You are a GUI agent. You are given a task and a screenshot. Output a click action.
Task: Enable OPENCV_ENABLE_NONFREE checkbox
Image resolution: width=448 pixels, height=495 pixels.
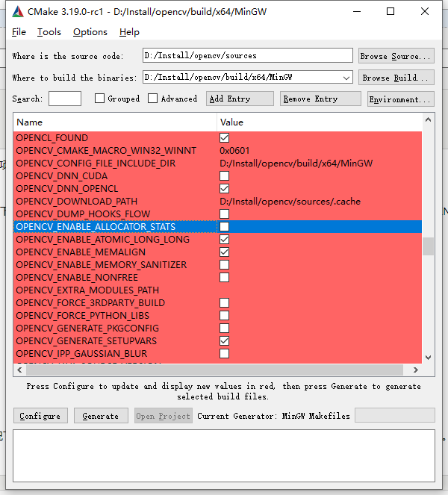click(x=225, y=277)
